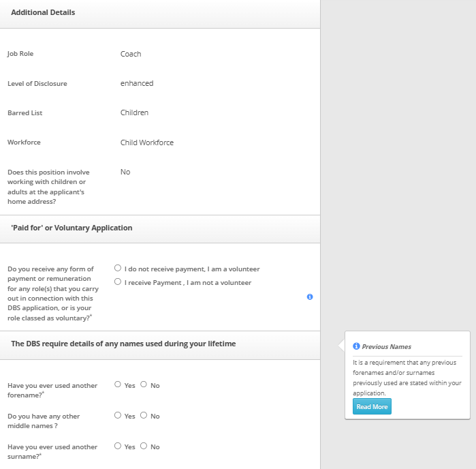Click the Additional Details section header
Viewport: 476px width, 469px height.
click(x=43, y=12)
